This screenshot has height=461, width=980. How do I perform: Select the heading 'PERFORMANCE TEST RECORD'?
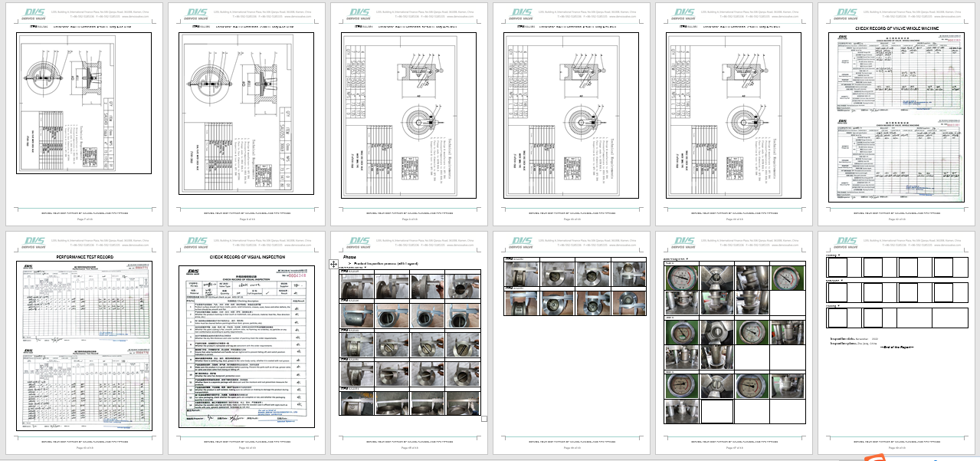pos(85,257)
